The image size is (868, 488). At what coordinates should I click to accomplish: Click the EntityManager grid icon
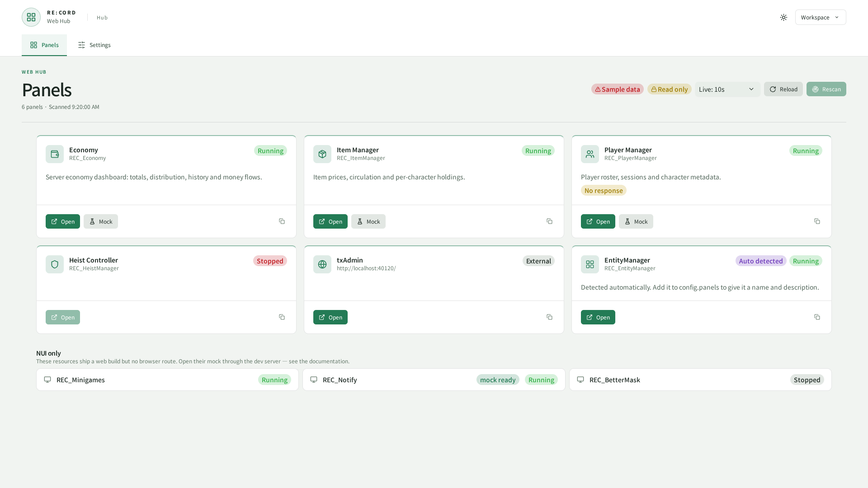[590, 264]
